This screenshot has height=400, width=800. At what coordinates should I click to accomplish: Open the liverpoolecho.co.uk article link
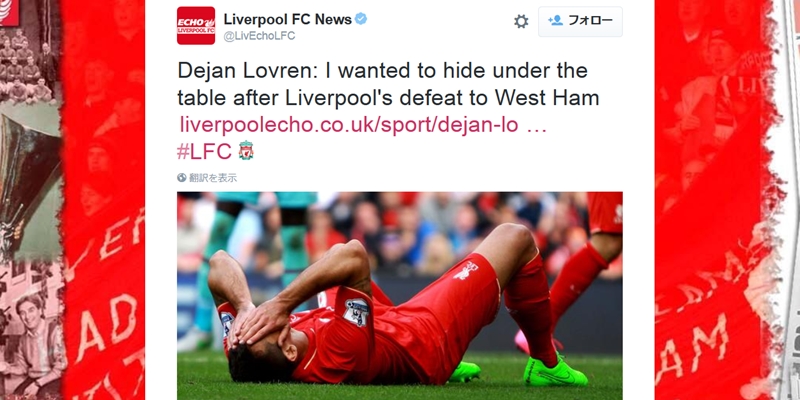[x=349, y=124]
